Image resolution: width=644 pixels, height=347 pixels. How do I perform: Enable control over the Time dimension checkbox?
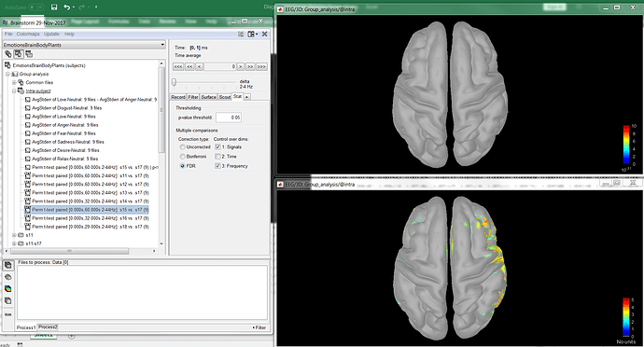[217, 157]
